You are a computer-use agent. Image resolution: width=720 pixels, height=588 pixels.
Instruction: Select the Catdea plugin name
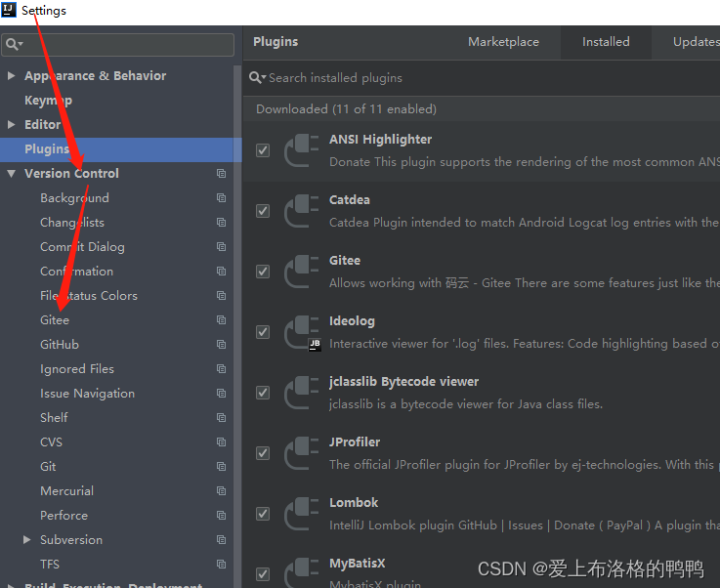350,199
